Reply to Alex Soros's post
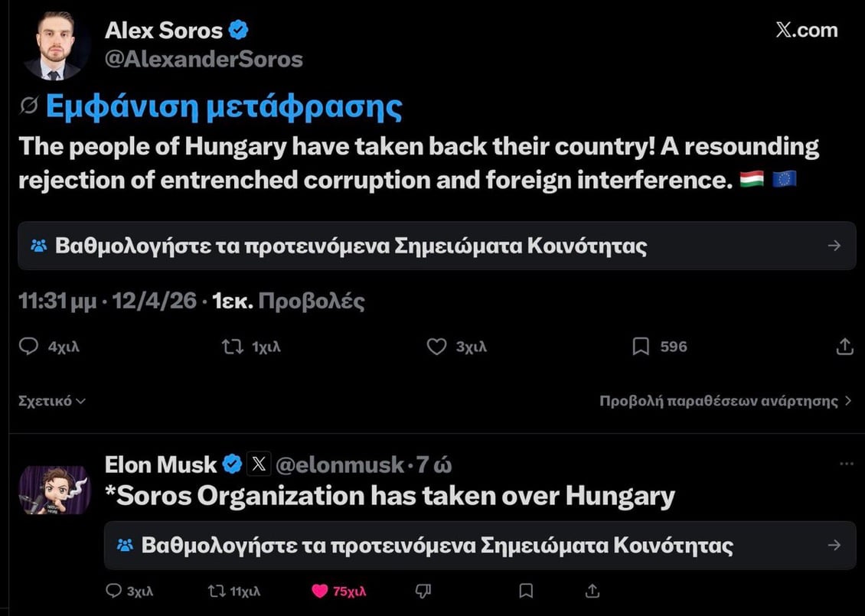The width and height of the screenshot is (865, 616). (28, 347)
